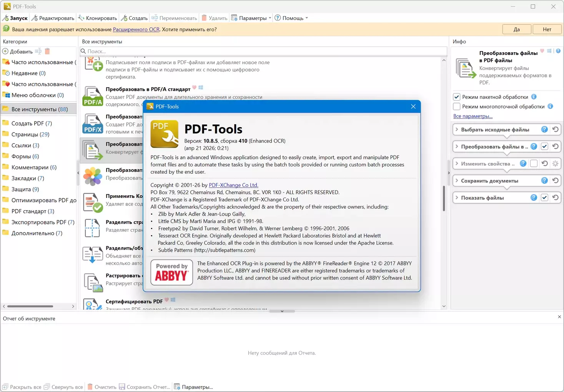
Task: Select the Все инструменты (88) category
Action: [x=38, y=109]
